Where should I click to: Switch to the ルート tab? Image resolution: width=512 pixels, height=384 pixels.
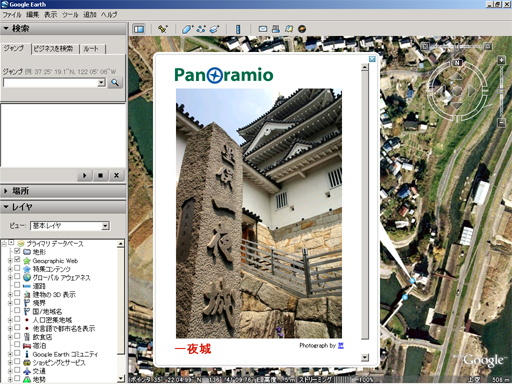click(93, 49)
